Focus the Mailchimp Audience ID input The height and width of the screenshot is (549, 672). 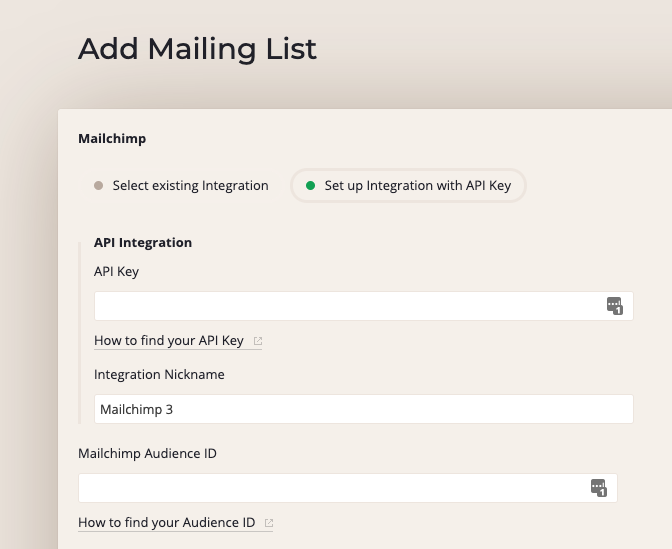[330, 488]
